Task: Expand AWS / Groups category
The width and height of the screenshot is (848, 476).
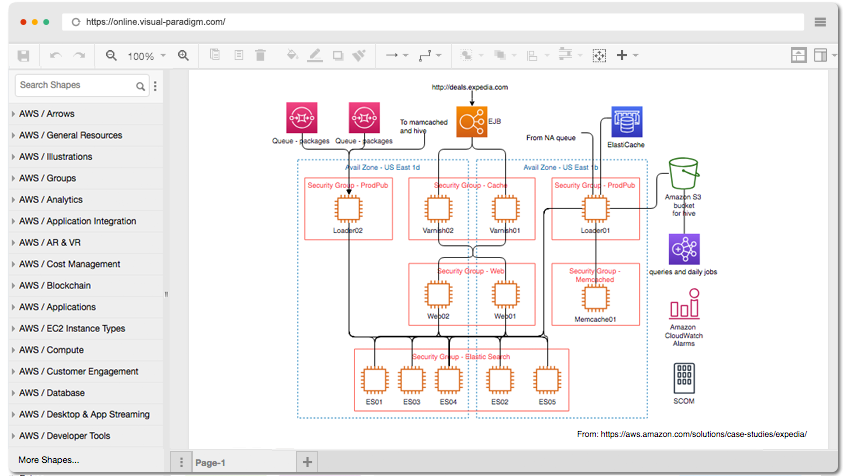Action: click(86, 178)
